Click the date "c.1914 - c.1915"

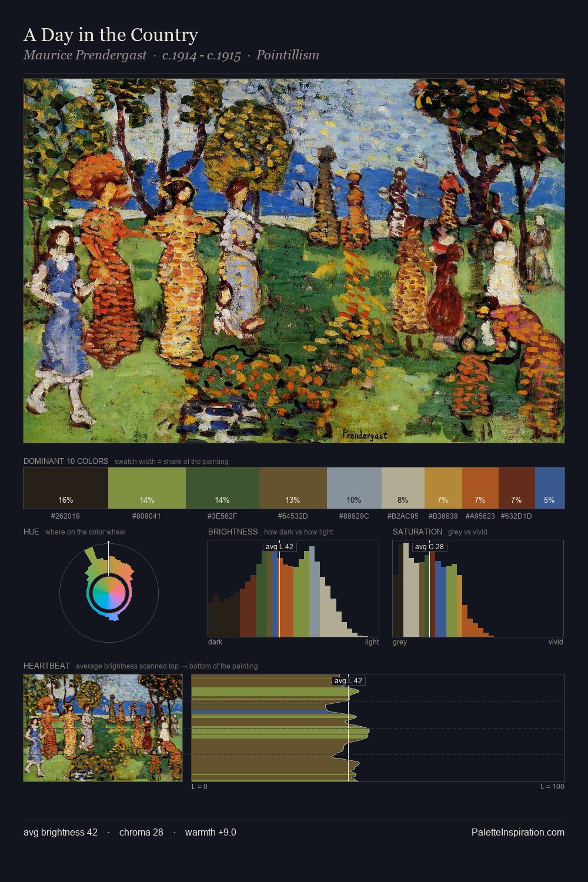202,55
